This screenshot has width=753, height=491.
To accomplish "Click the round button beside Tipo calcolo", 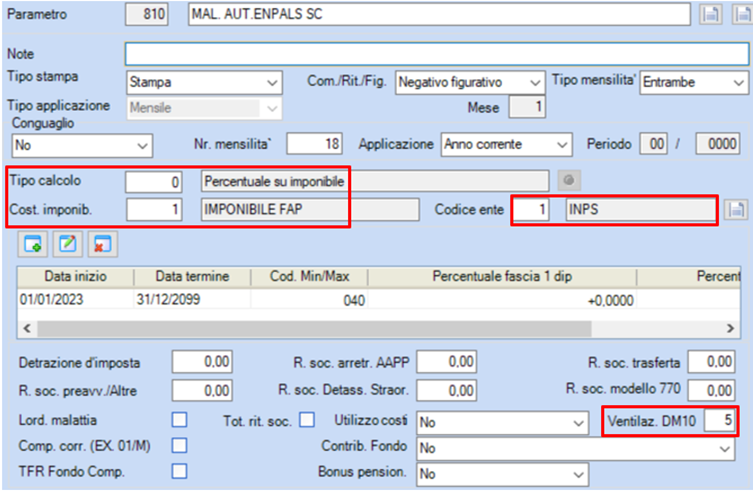I will [x=569, y=181].
